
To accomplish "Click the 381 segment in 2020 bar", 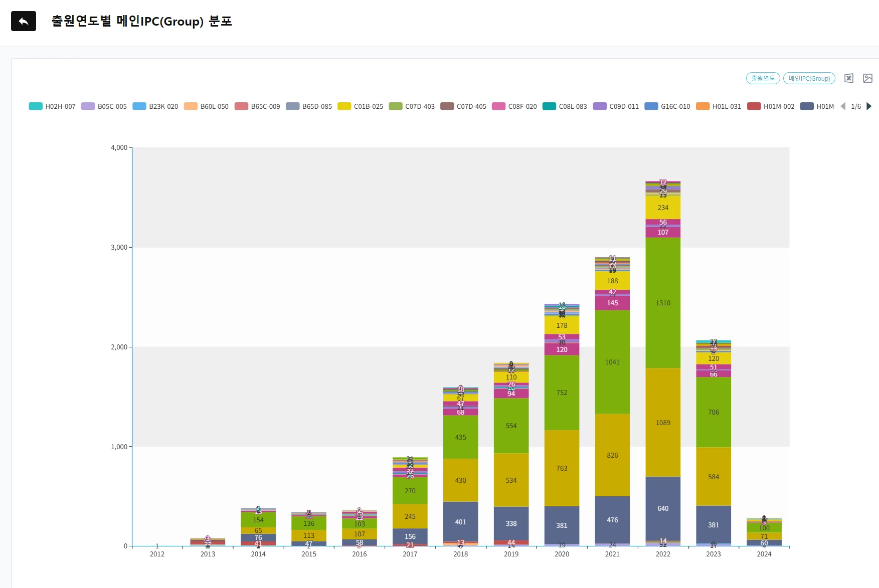I will coord(562,525).
